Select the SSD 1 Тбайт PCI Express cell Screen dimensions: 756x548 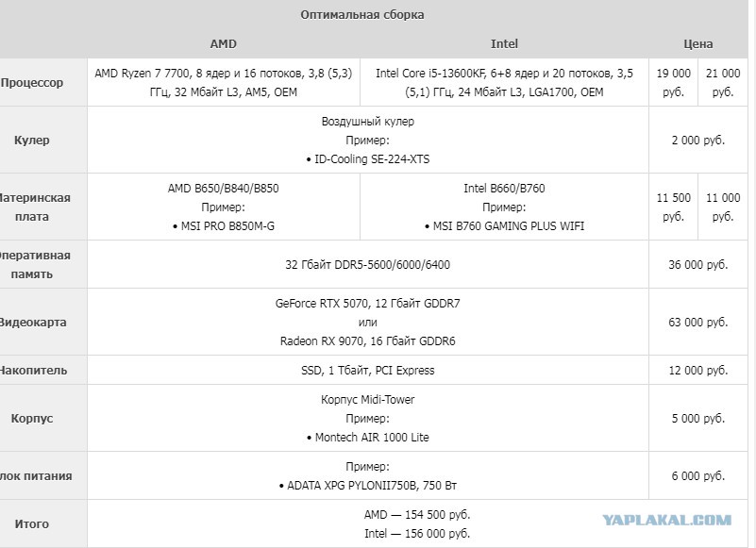tap(368, 370)
